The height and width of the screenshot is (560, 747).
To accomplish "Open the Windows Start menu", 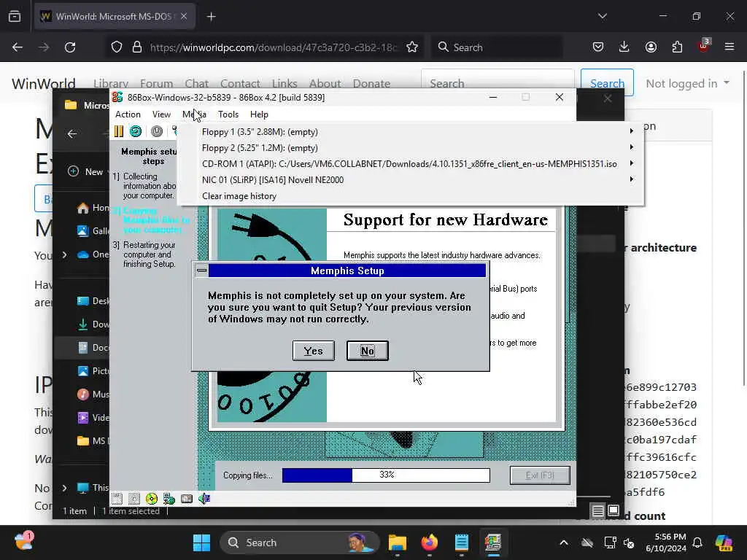I will [x=201, y=542].
